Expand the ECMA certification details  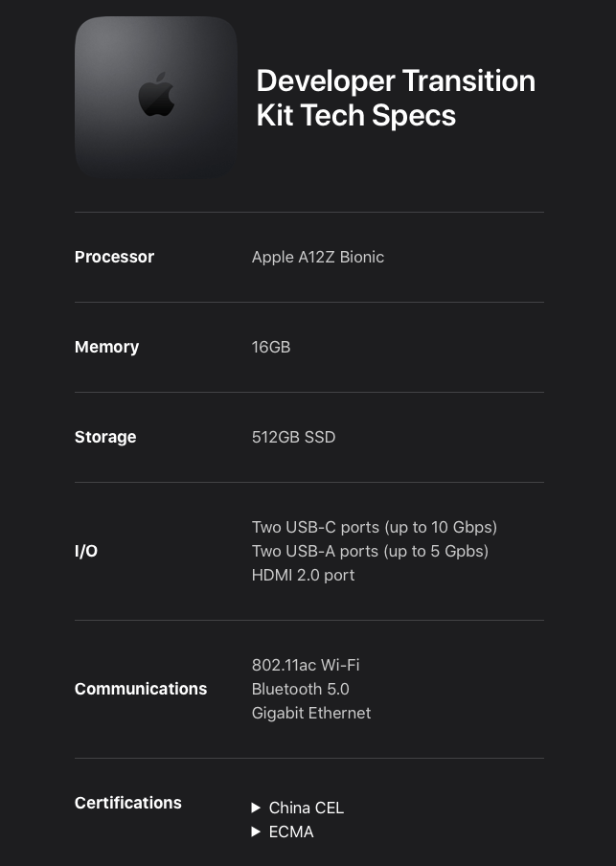(x=283, y=832)
